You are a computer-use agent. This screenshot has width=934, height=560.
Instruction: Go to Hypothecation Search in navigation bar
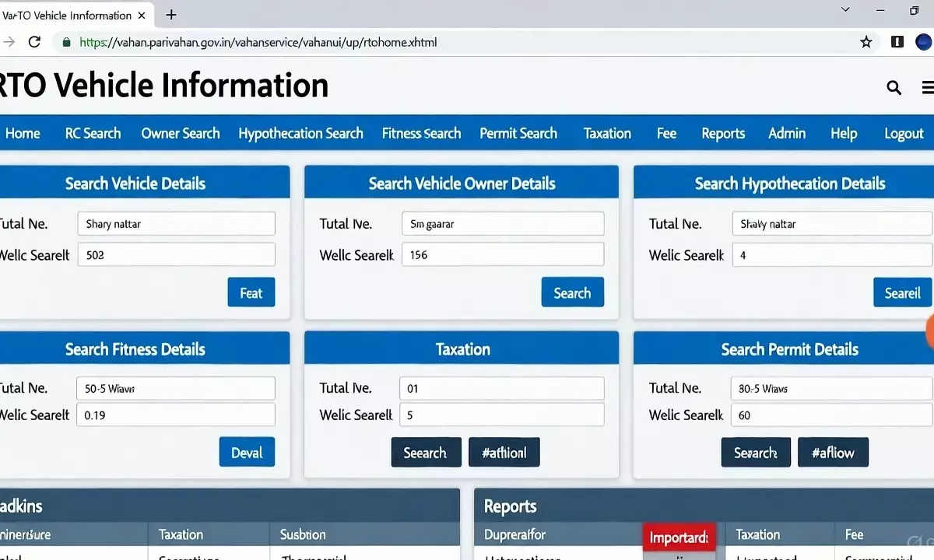tap(300, 133)
